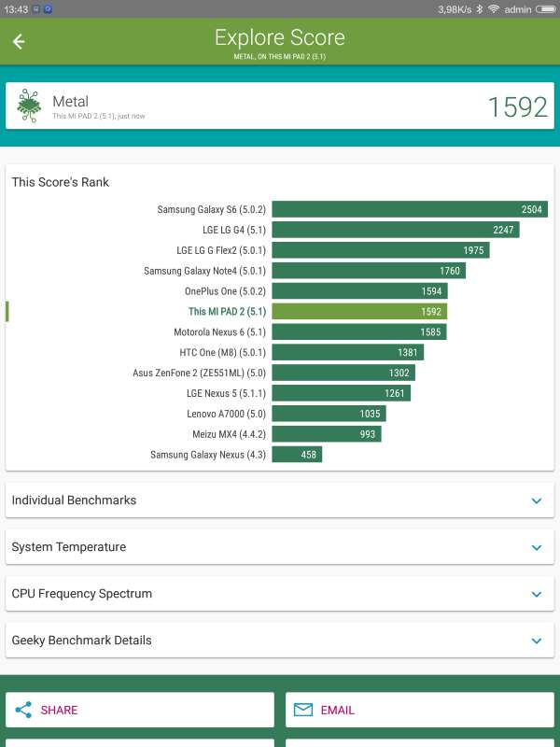
Task: Expand CPU Frequency Spectrum section
Action: [x=536, y=594]
